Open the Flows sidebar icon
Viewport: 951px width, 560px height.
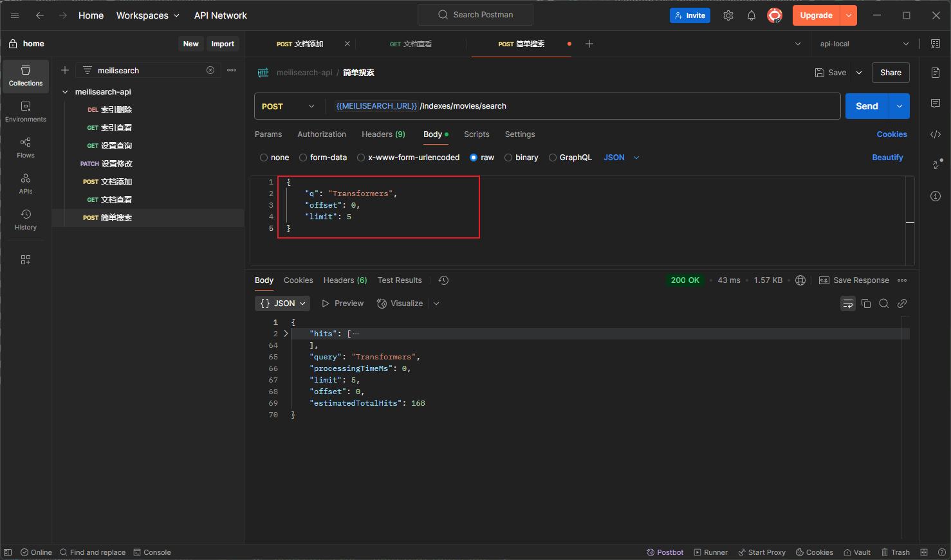tap(25, 148)
